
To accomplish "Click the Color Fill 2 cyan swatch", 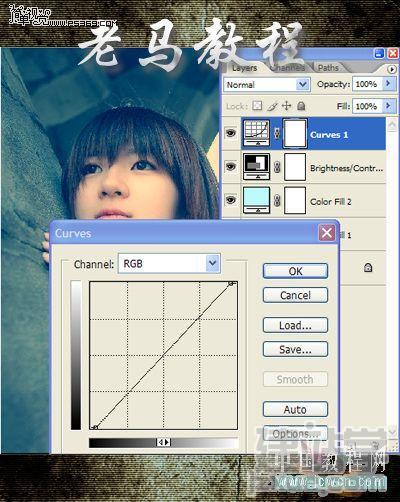I will pyautogui.click(x=257, y=200).
